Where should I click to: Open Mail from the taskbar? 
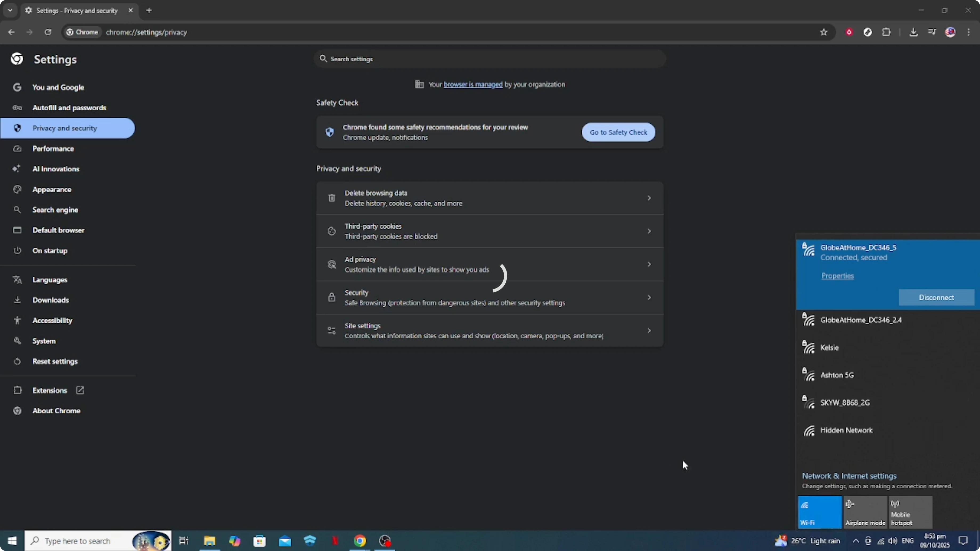285,541
